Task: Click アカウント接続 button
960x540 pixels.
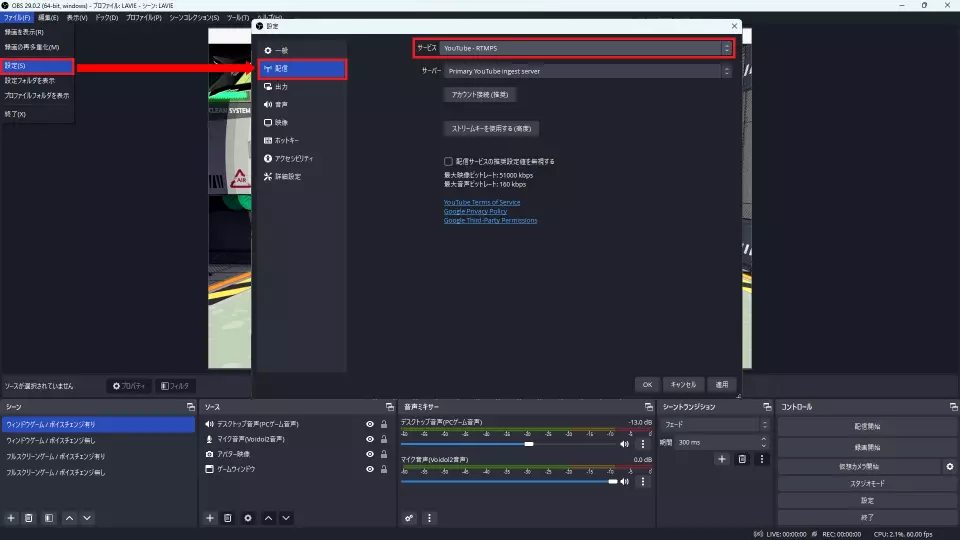Action: coord(480,95)
